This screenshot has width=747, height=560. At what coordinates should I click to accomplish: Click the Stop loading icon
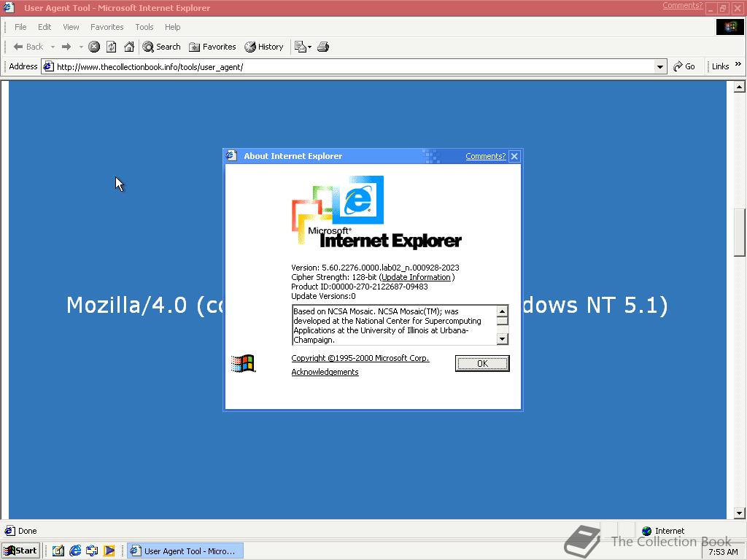coord(94,47)
